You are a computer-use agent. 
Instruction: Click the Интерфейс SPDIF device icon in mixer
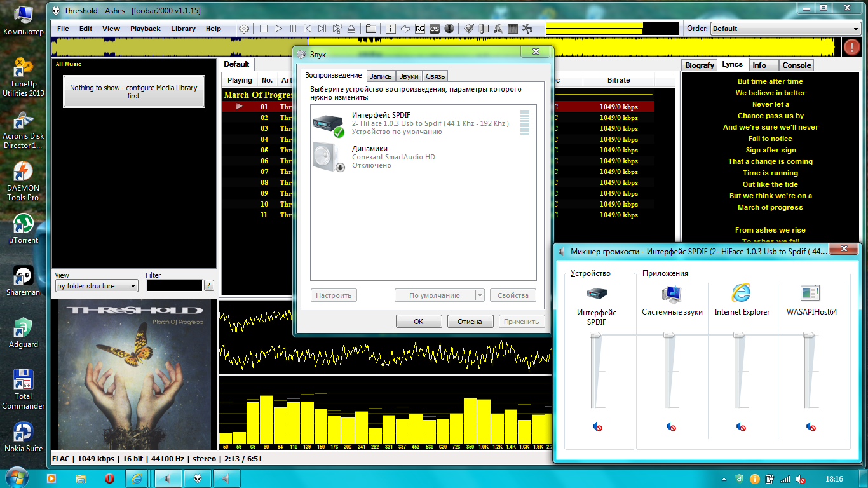click(x=597, y=294)
